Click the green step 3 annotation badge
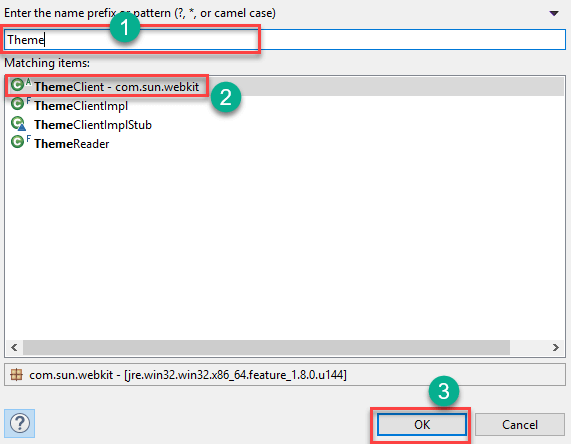 (444, 391)
